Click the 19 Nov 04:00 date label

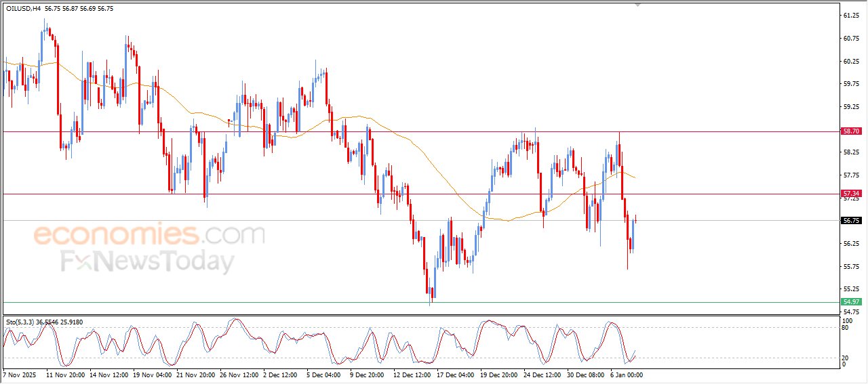tap(152, 375)
